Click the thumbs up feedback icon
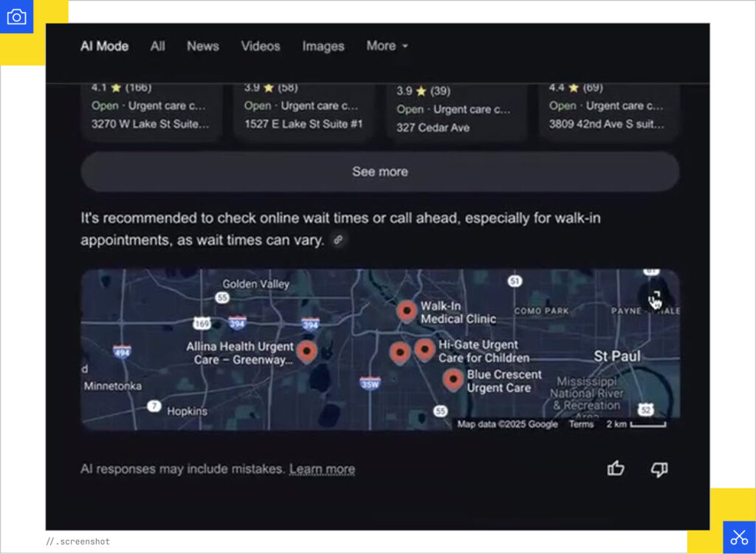This screenshot has width=756, height=554. click(616, 468)
